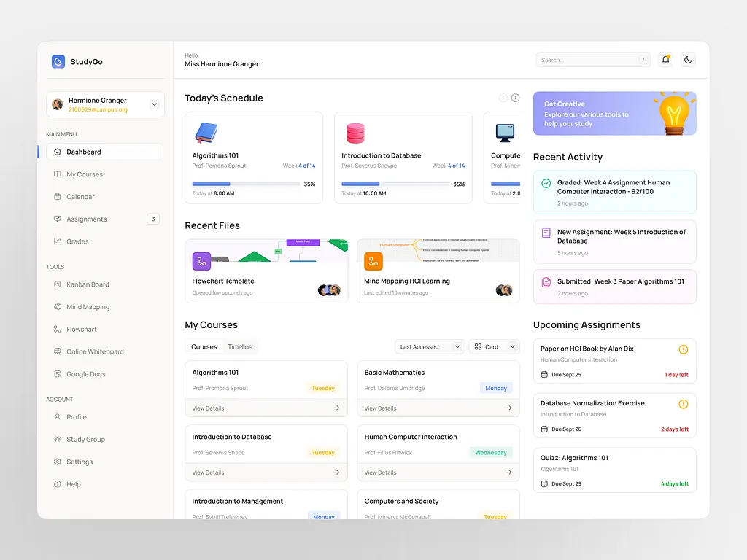747x560 pixels.
Task: Open Submitted Week 3 Paper activity
Action: tap(614, 287)
